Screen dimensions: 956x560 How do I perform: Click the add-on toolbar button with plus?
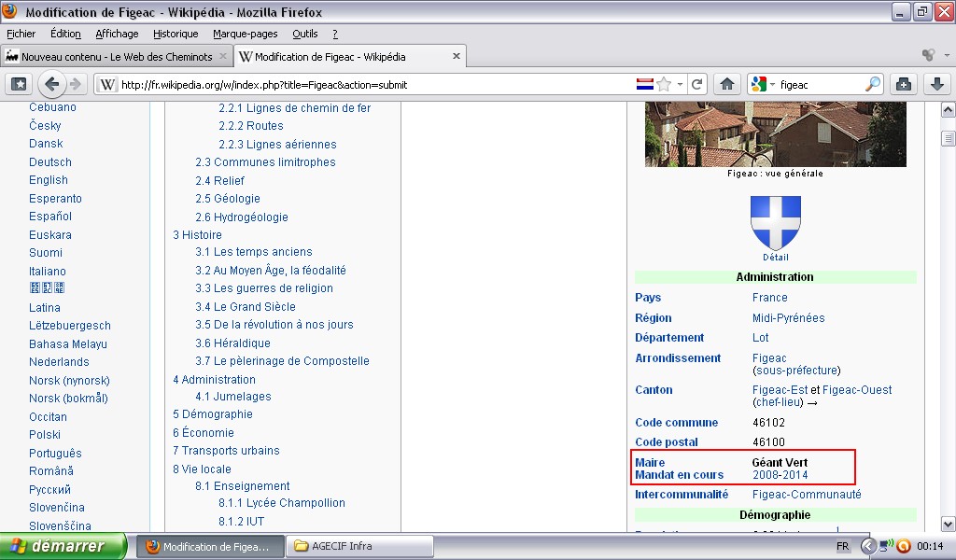904,84
